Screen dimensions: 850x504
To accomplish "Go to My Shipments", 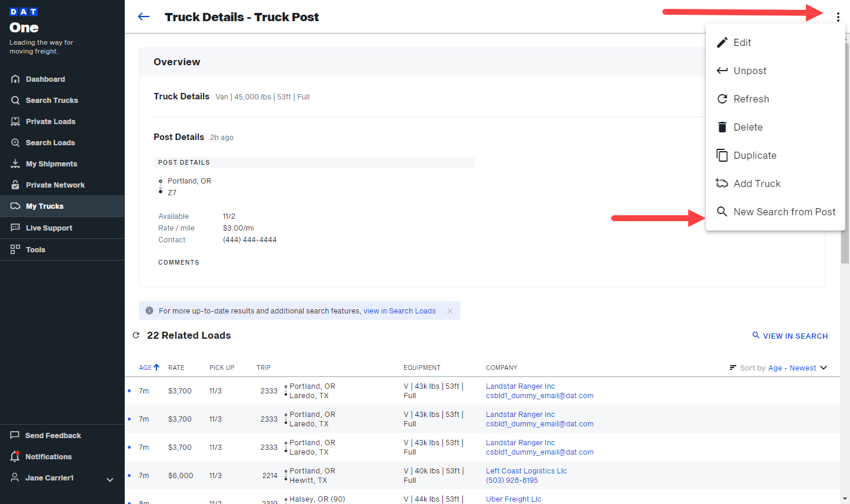I will click(x=52, y=163).
